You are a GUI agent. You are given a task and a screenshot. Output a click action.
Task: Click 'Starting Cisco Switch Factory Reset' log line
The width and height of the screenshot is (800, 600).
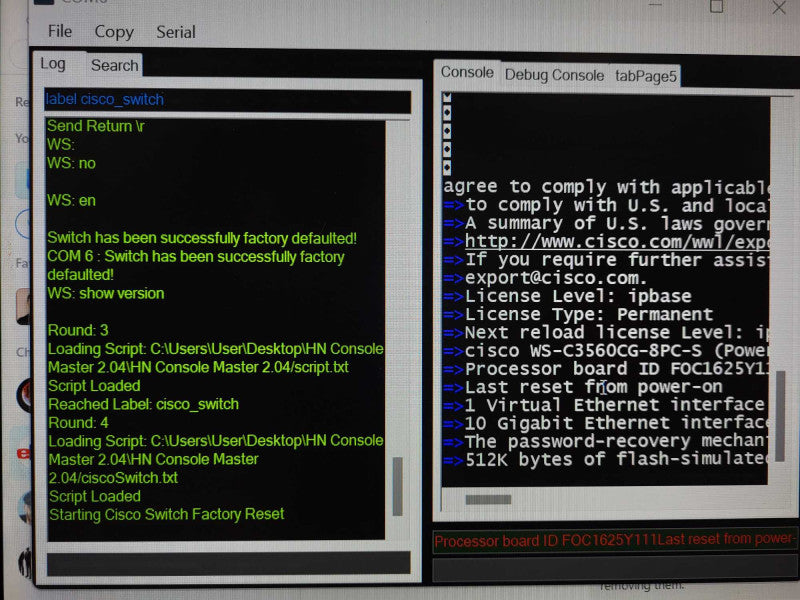point(166,514)
